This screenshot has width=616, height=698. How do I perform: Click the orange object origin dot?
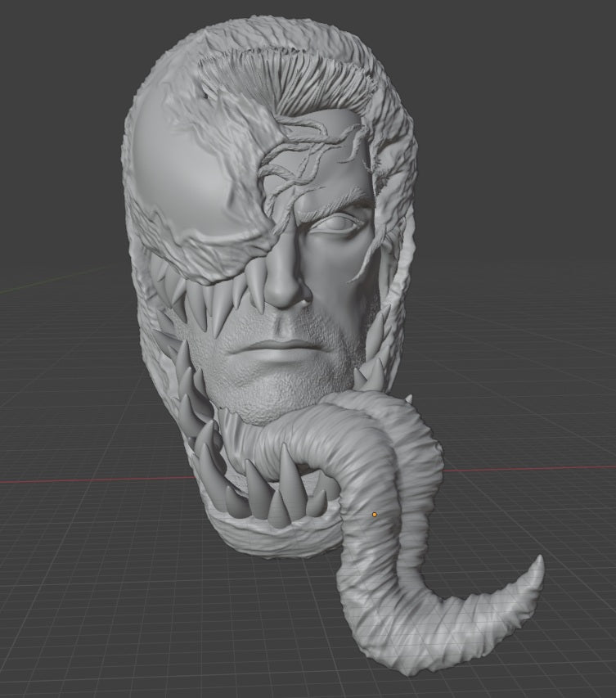pyautogui.click(x=375, y=514)
